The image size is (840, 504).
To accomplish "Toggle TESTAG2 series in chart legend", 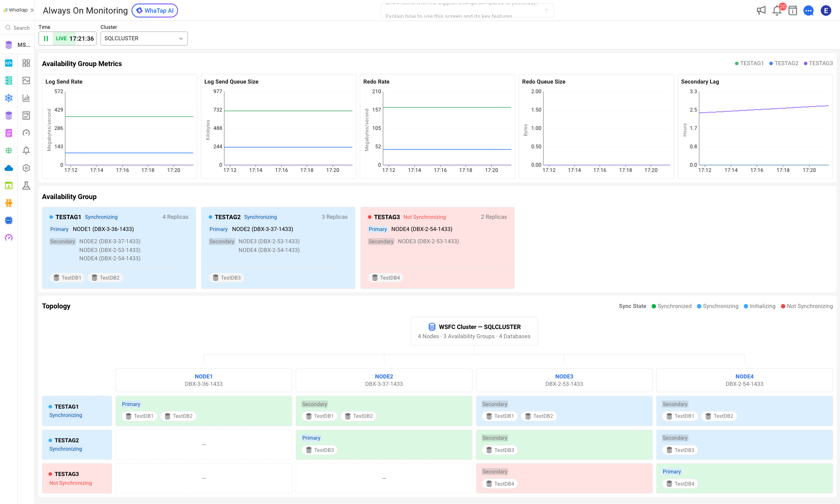I will pyautogui.click(x=784, y=63).
